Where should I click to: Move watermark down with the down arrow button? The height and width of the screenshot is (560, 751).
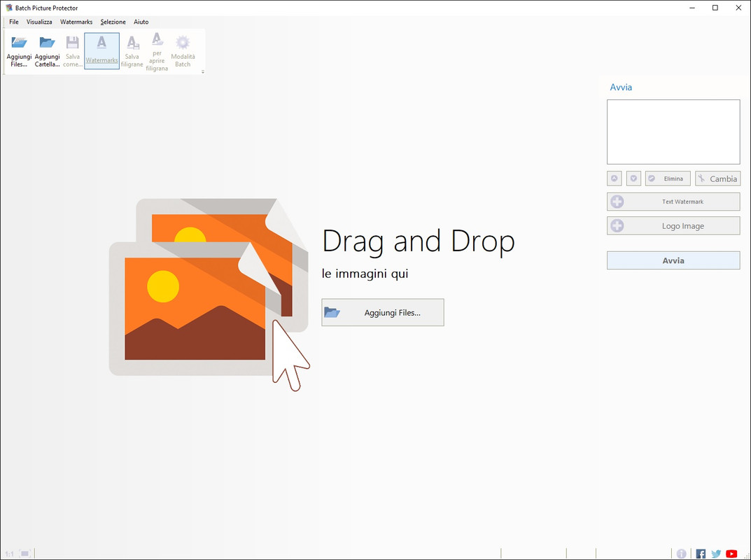pos(633,178)
